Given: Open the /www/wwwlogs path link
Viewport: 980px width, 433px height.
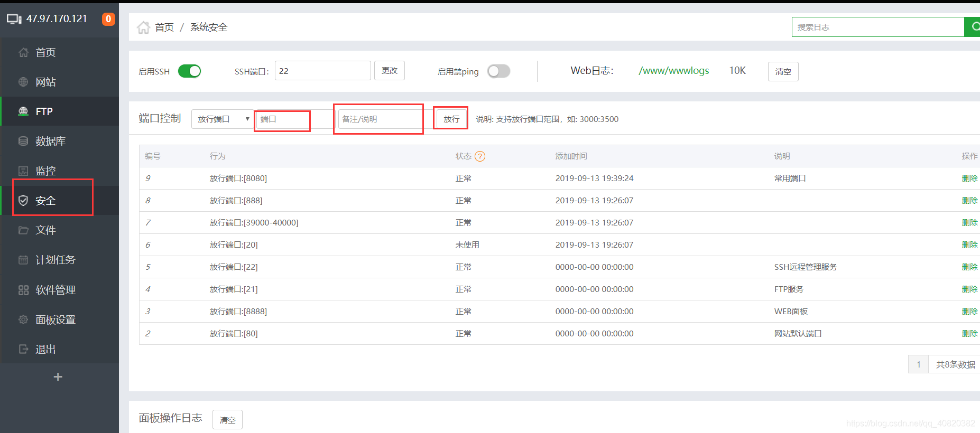Looking at the screenshot, I should point(673,71).
